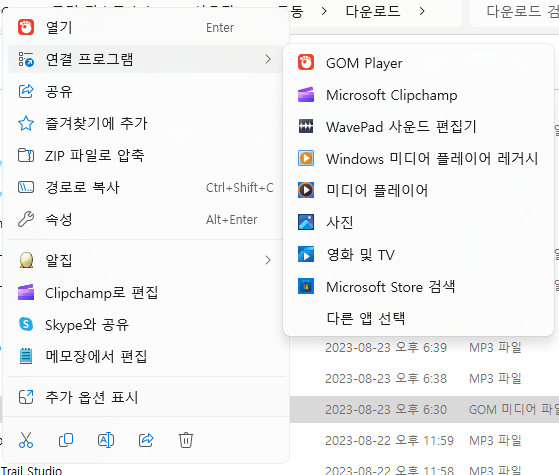Expand chevron before 다운로드 in address bar
Image resolution: width=559 pixels, height=475 pixels.
[x=324, y=11]
